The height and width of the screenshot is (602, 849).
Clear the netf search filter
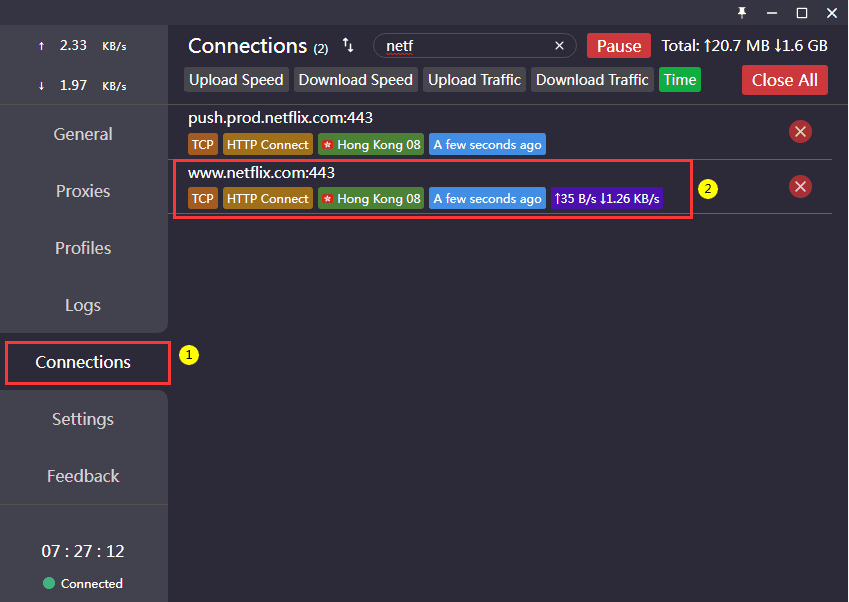coord(559,46)
